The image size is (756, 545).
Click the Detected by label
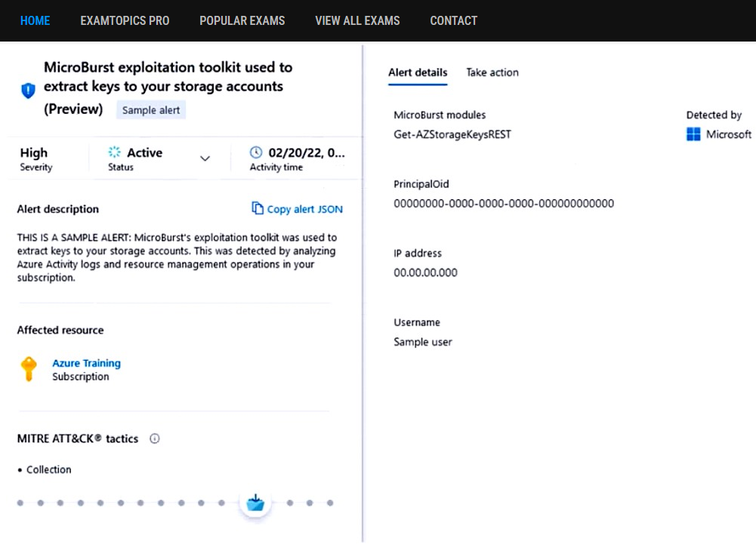pos(714,115)
